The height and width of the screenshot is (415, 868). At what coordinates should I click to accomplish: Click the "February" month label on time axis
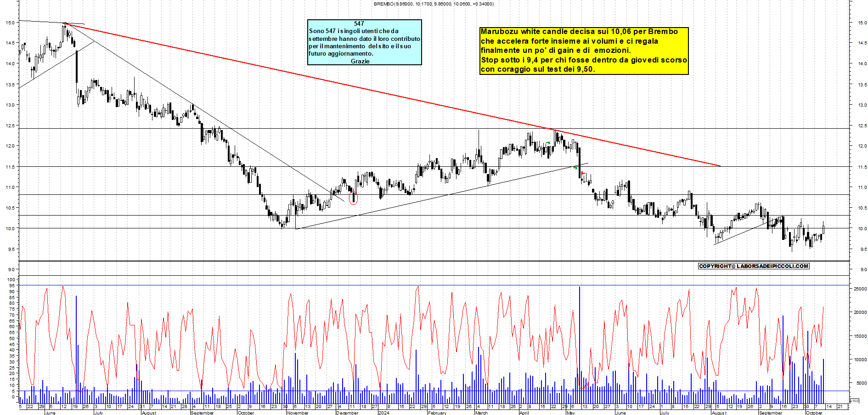tap(437, 413)
